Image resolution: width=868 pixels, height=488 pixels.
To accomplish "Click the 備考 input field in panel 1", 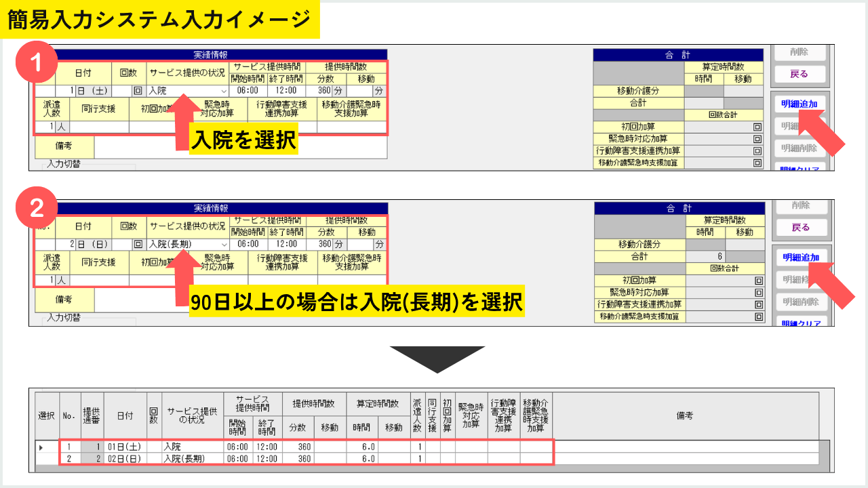I will 241,146.
